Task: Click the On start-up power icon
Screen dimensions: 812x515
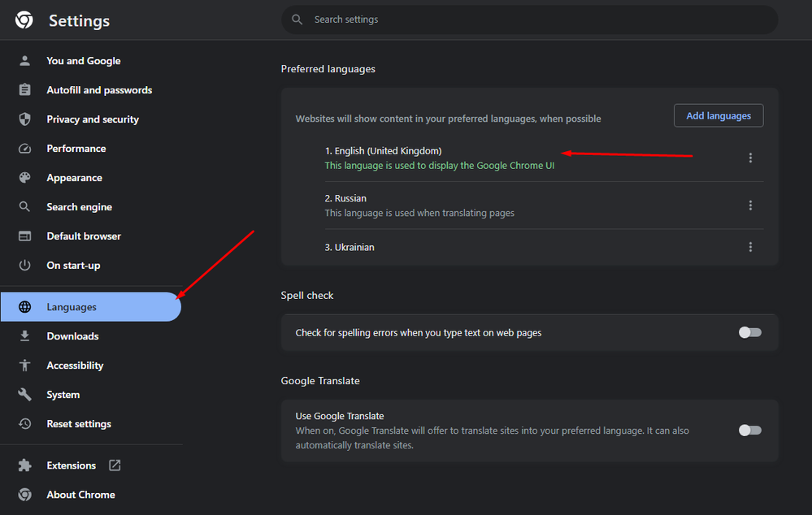Action: pyautogui.click(x=24, y=266)
